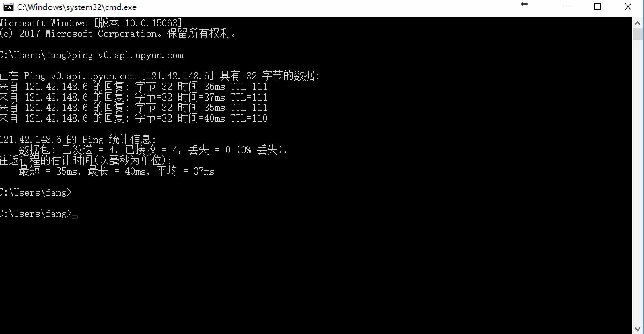This screenshot has width=644, height=334.
Task: Open the cmd.exe system menu icon
Action: point(8,7)
